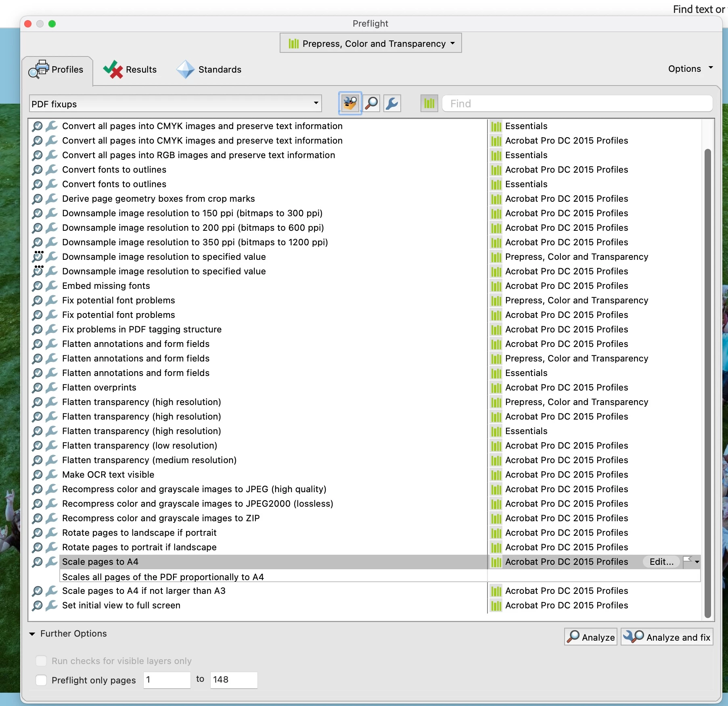Click wrench icon for Make OCR text visible
The width and height of the screenshot is (728, 706).
(x=52, y=474)
